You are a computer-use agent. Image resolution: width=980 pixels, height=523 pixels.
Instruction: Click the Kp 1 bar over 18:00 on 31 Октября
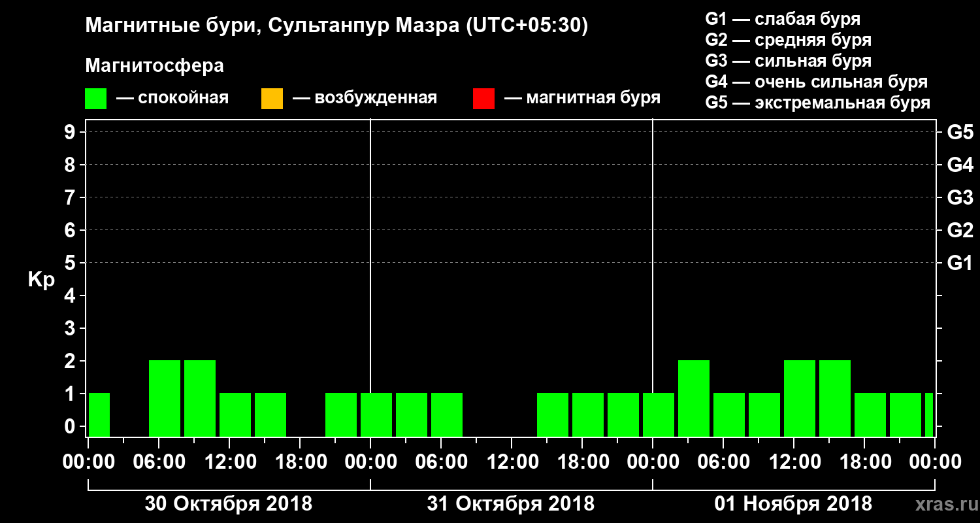click(x=588, y=414)
